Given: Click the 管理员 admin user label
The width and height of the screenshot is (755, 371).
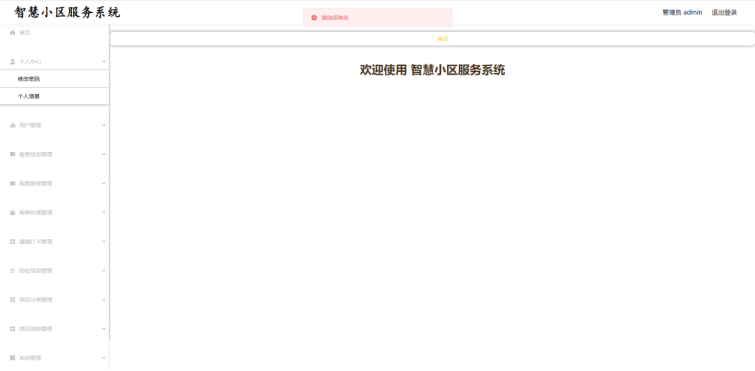Looking at the screenshot, I should (x=682, y=13).
